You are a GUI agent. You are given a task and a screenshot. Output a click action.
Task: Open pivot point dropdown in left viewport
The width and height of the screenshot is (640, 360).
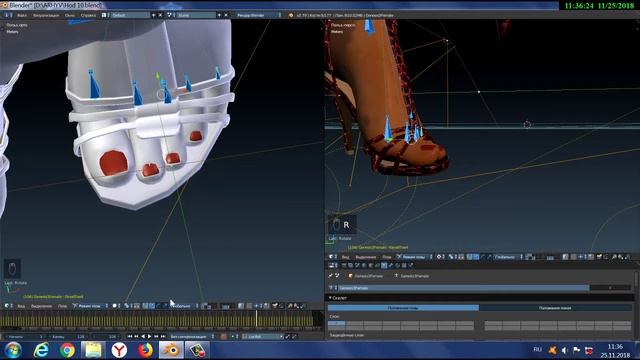(128, 306)
